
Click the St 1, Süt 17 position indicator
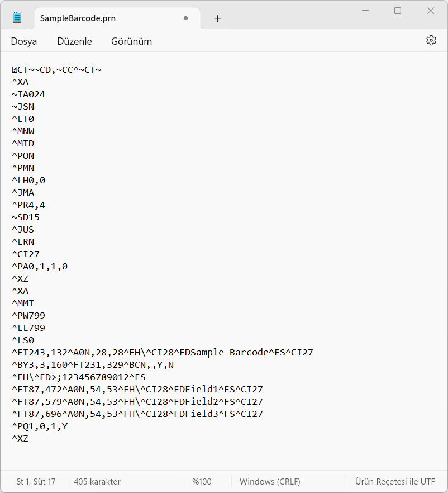click(x=36, y=481)
